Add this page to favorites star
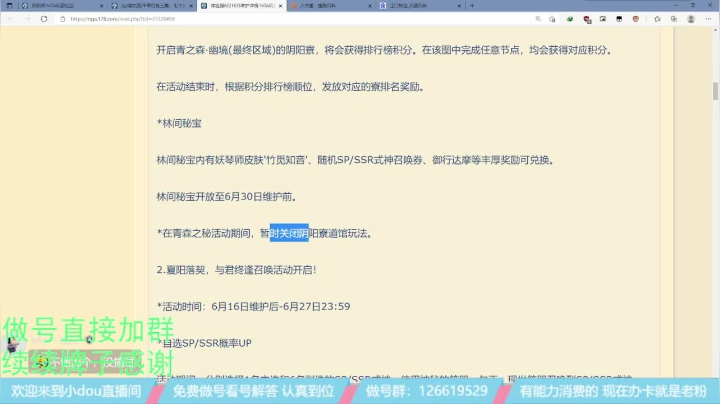Image resolution: width=720 pixels, height=404 pixels. (x=552, y=19)
